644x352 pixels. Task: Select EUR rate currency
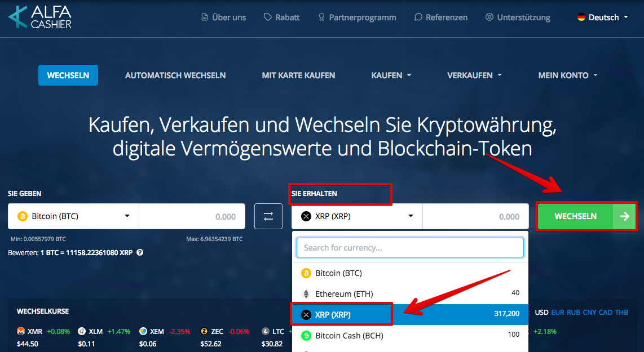pos(558,313)
